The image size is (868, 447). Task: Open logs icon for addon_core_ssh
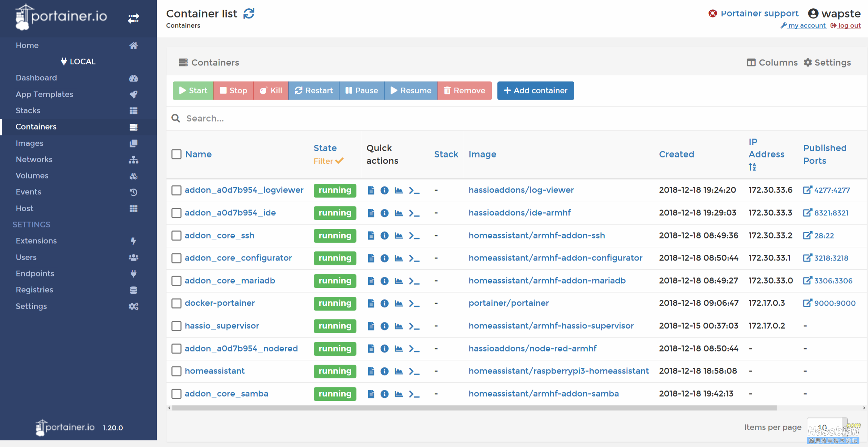click(371, 235)
